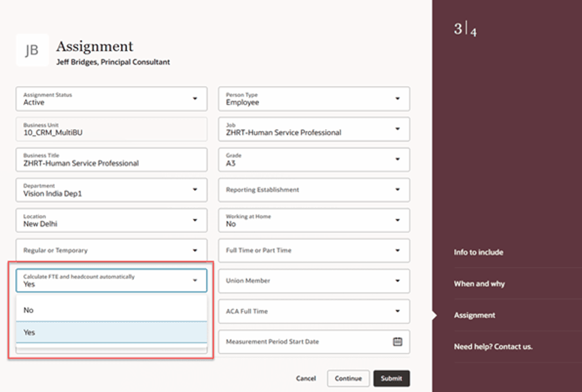Select Yes in the FTE option list
The height and width of the screenshot is (392, 582).
click(x=112, y=332)
